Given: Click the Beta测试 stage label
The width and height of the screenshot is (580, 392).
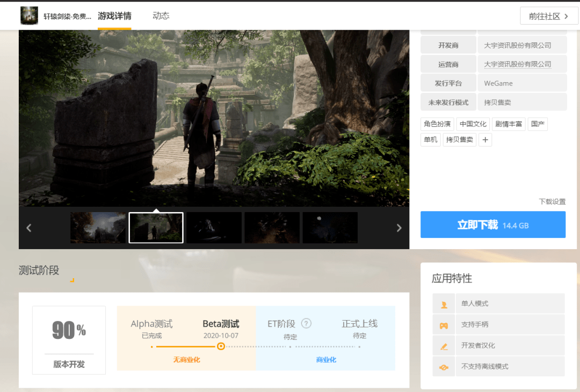Looking at the screenshot, I should 221,324.
